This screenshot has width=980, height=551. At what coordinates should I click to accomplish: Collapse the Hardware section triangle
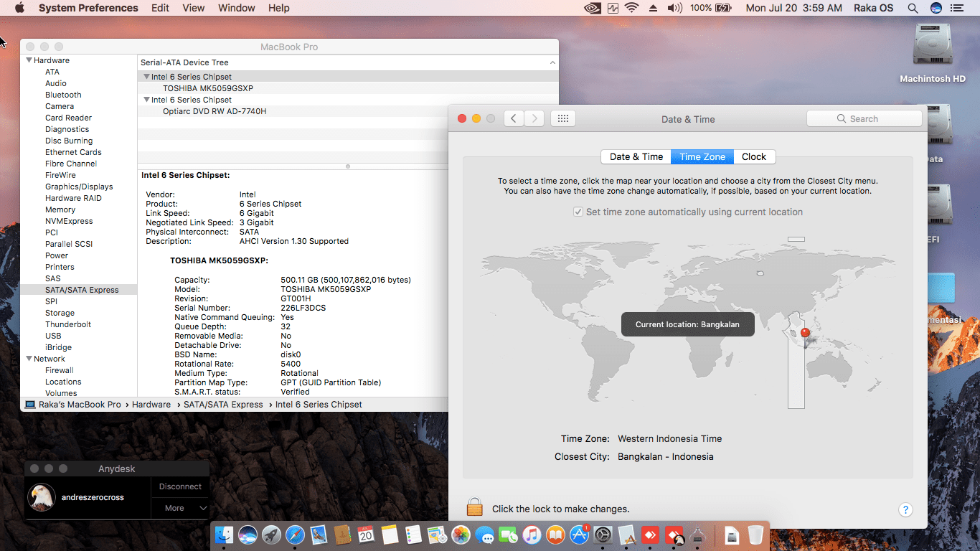point(29,60)
